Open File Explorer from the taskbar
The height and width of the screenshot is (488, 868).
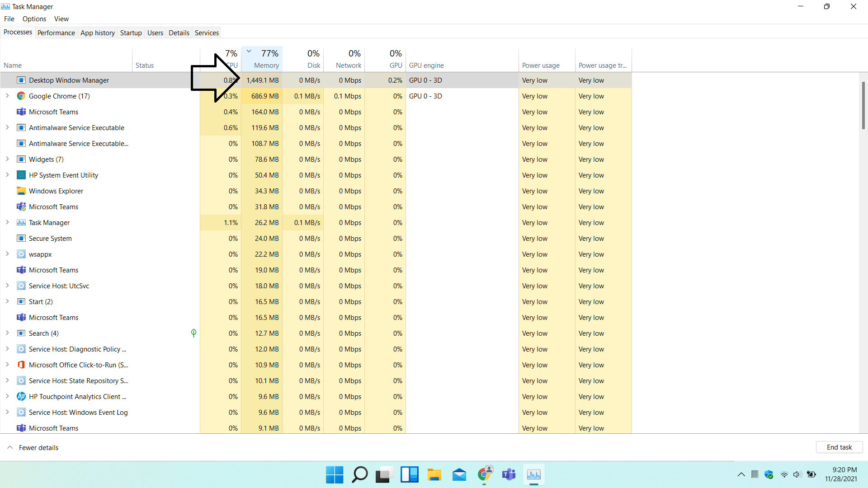point(434,475)
